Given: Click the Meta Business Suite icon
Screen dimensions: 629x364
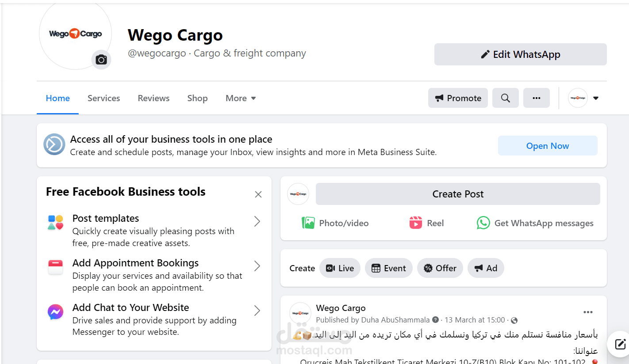Looking at the screenshot, I should click(x=54, y=144).
